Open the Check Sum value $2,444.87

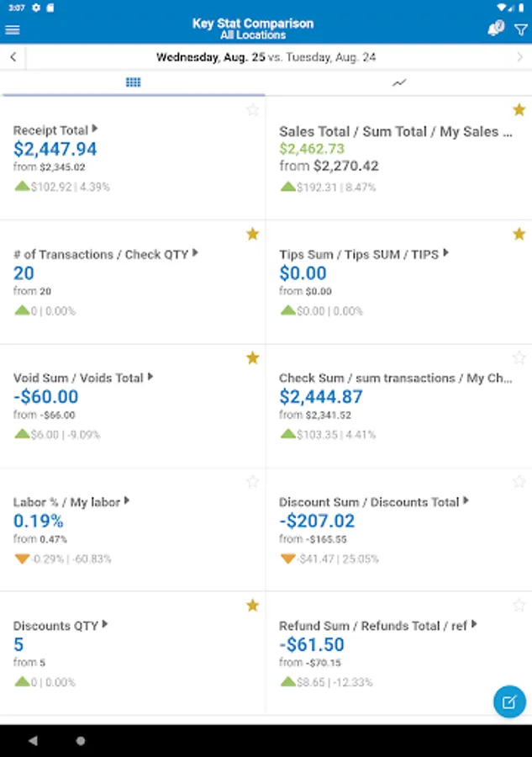click(320, 397)
